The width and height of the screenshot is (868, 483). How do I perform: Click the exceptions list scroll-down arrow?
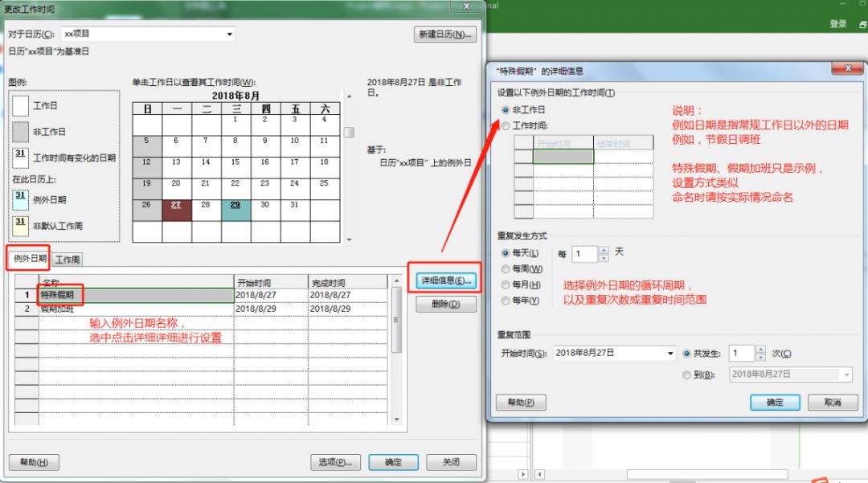coord(396,420)
